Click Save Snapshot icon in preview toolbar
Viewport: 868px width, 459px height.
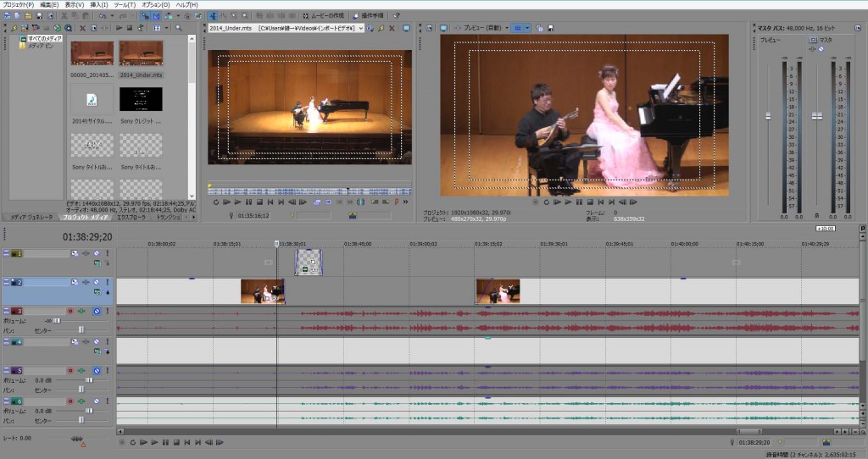(550, 28)
